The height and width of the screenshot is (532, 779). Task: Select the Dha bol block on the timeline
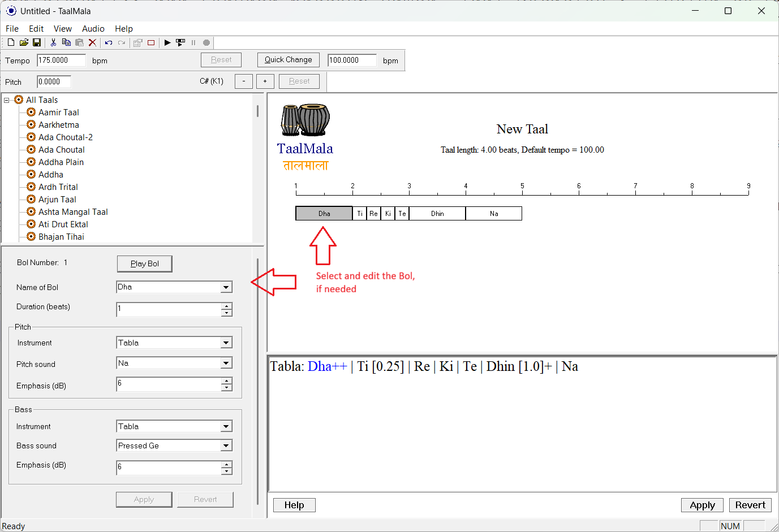click(324, 213)
